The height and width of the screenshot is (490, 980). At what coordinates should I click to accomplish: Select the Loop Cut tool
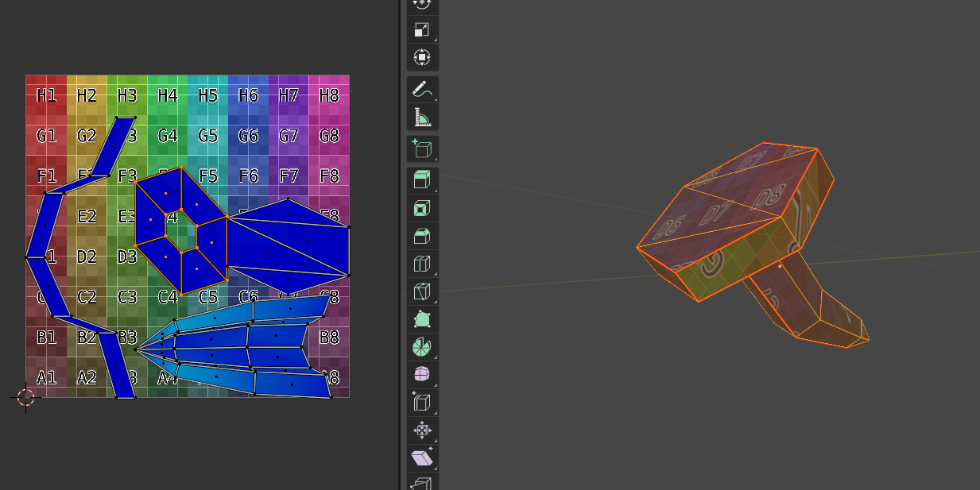422,264
